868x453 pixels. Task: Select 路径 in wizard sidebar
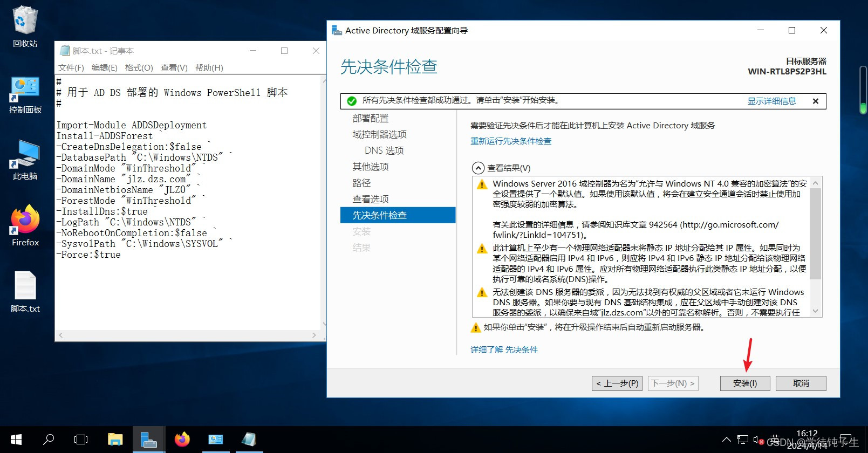[x=361, y=183]
